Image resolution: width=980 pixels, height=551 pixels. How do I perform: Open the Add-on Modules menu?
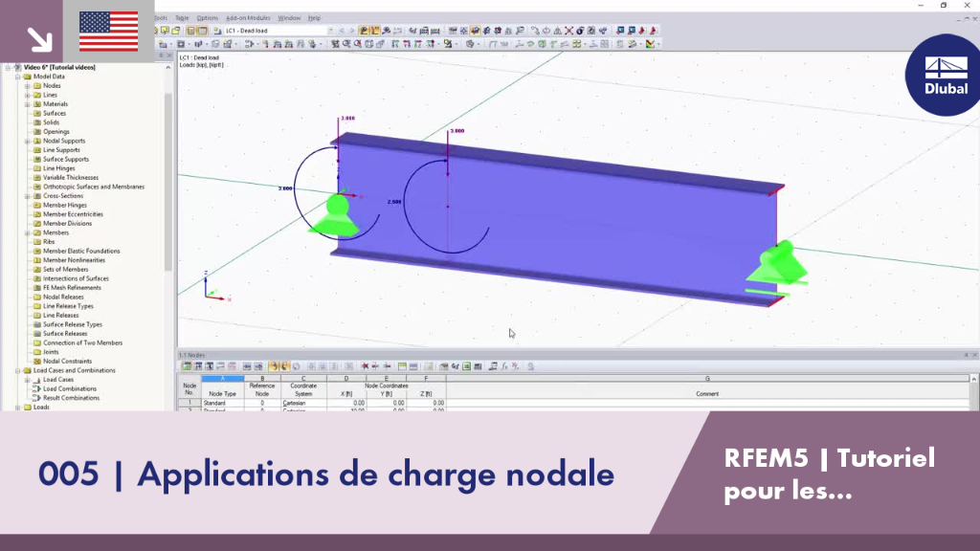click(248, 18)
